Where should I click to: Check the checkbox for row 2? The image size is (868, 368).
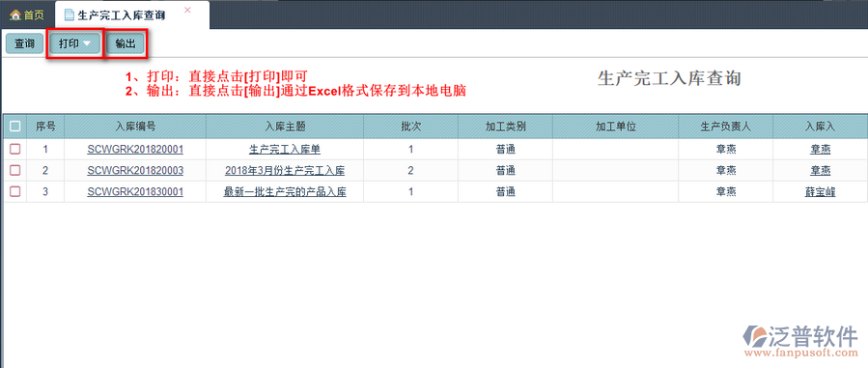click(x=14, y=170)
